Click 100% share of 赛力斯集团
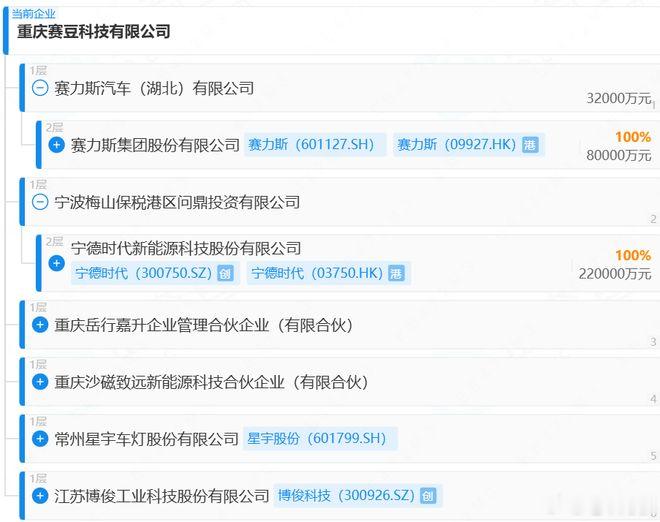Viewport: 660px width, 522px height. pyautogui.click(x=633, y=137)
